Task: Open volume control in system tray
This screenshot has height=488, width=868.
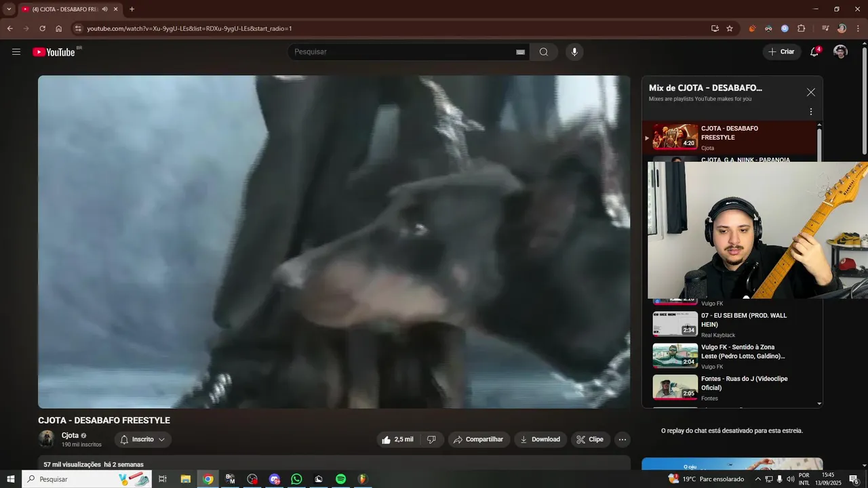Action: pyautogui.click(x=790, y=479)
